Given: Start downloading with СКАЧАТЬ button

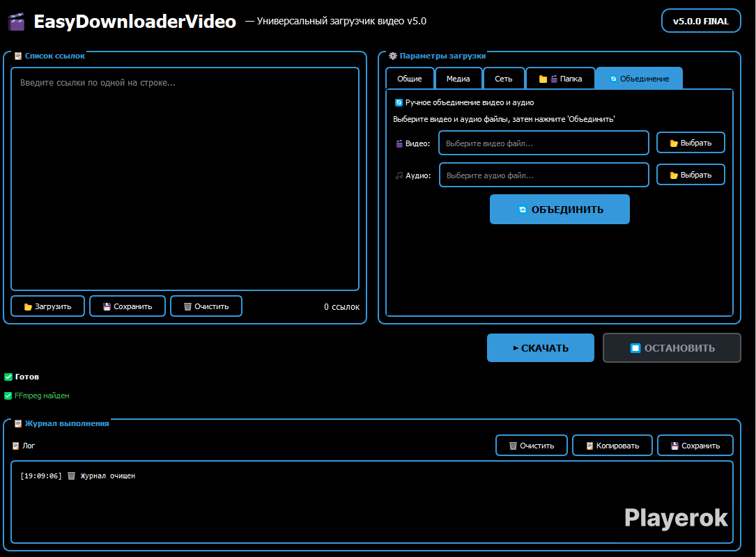Looking at the screenshot, I should pyautogui.click(x=541, y=348).
